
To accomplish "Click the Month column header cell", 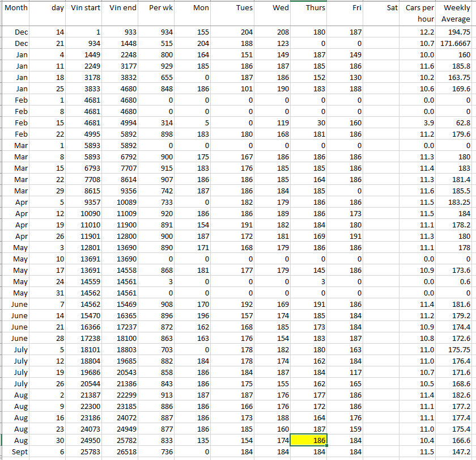I will (x=16, y=14).
